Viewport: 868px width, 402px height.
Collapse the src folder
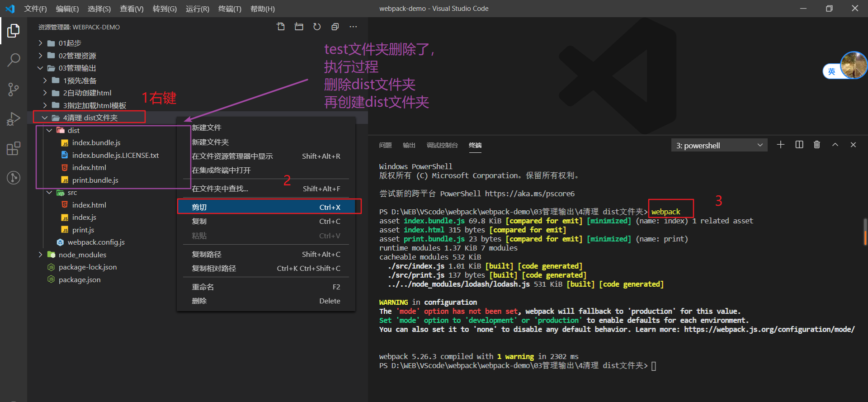49,193
